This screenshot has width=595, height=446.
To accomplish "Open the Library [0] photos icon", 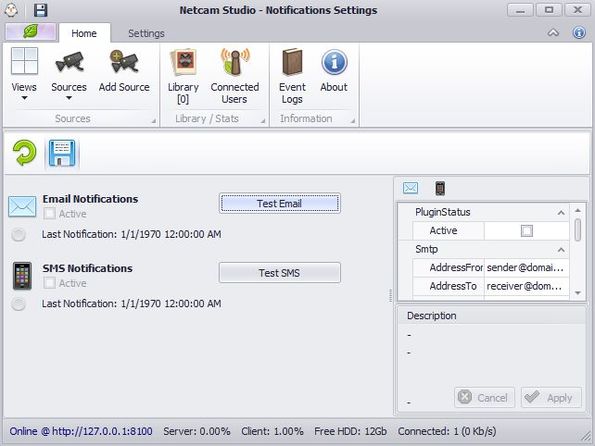I will pos(183,62).
